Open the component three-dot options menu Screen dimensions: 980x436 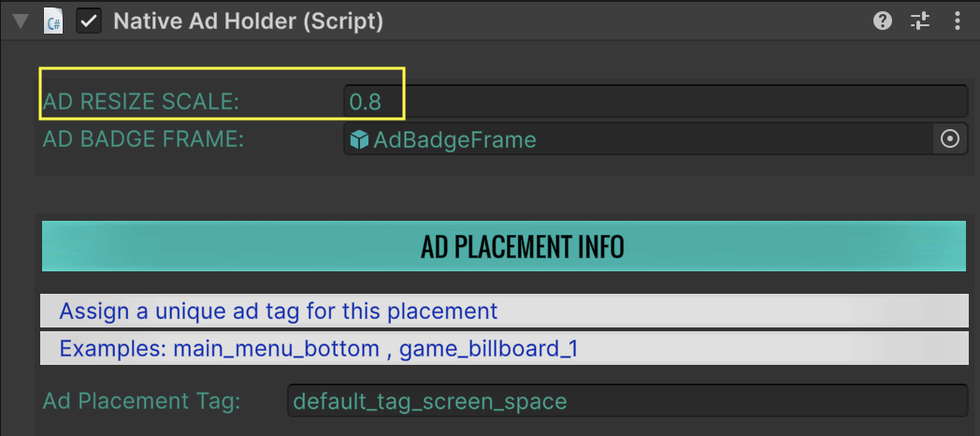point(957,21)
